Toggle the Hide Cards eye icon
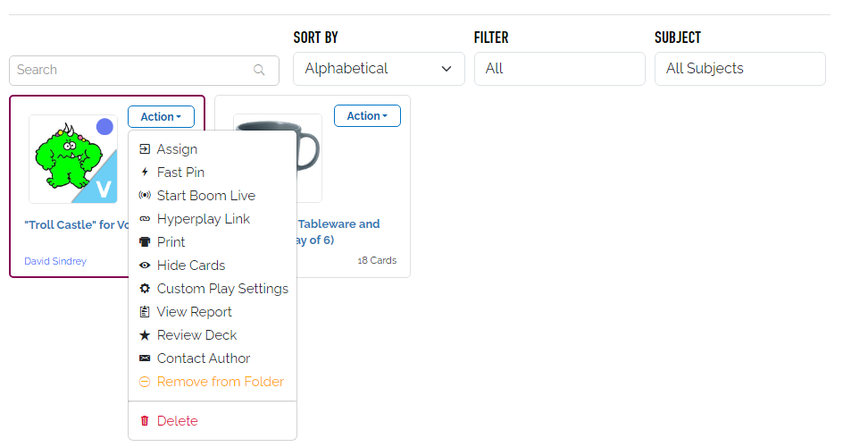This screenshot has width=868, height=447. 145,266
